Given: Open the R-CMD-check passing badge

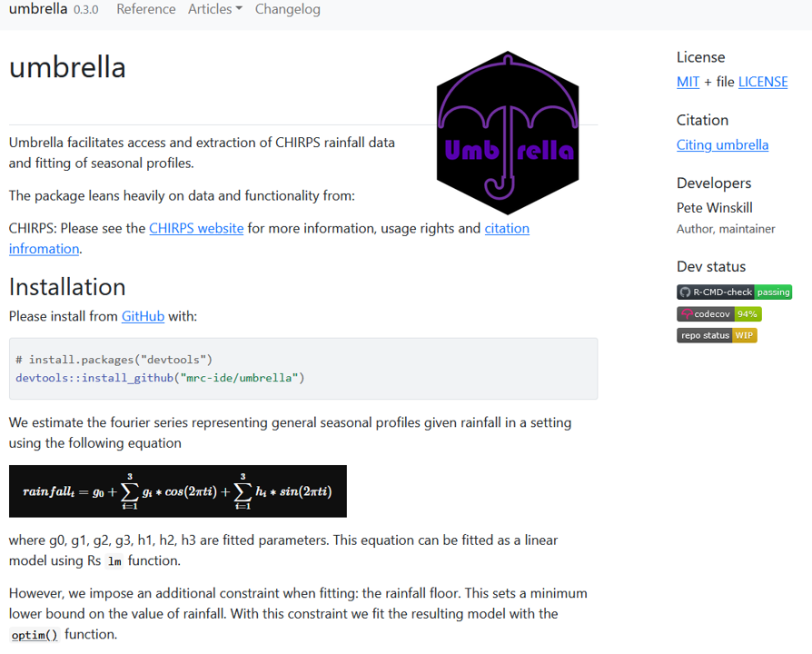Looking at the screenshot, I should (734, 292).
